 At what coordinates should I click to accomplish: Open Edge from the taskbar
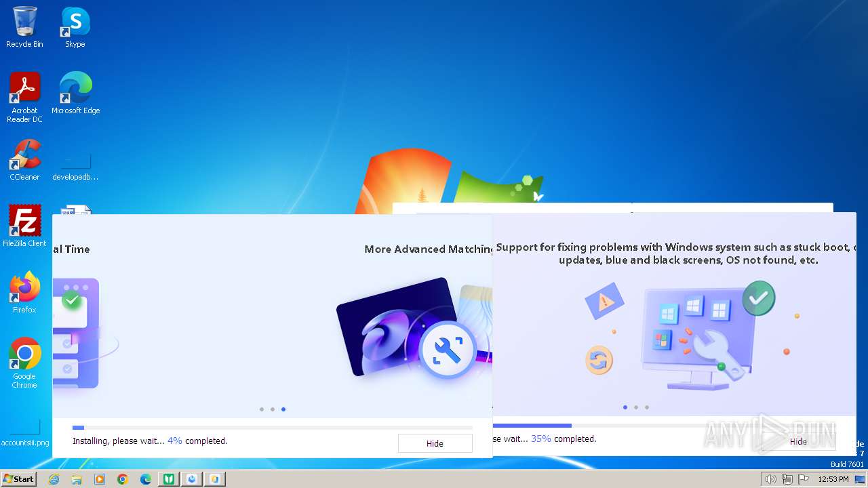(x=146, y=479)
